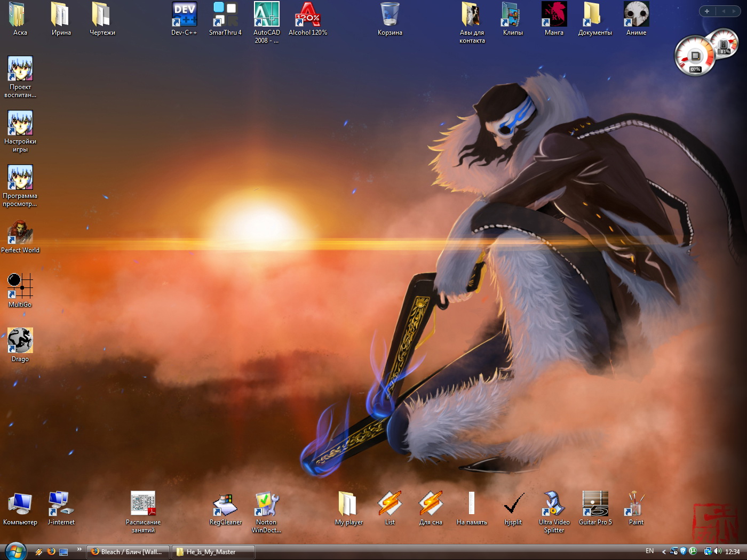Click the Show Desktop quick launch icon
This screenshot has width=747, height=560.
(63, 552)
